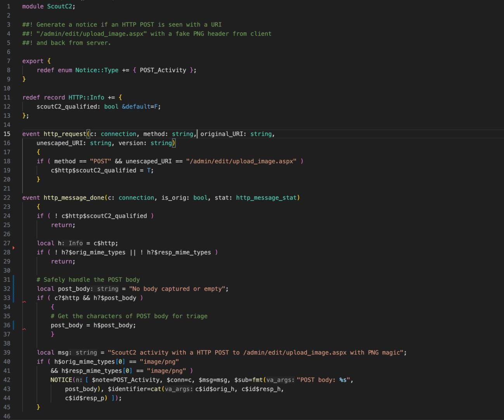Click the "http_message_stat" type on line 22
The height and width of the screenshot is (420, 504).
coord(266,198)
